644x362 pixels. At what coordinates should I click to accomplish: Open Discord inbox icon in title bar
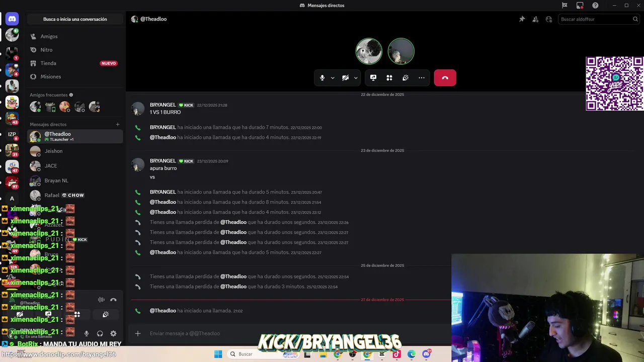580,5
